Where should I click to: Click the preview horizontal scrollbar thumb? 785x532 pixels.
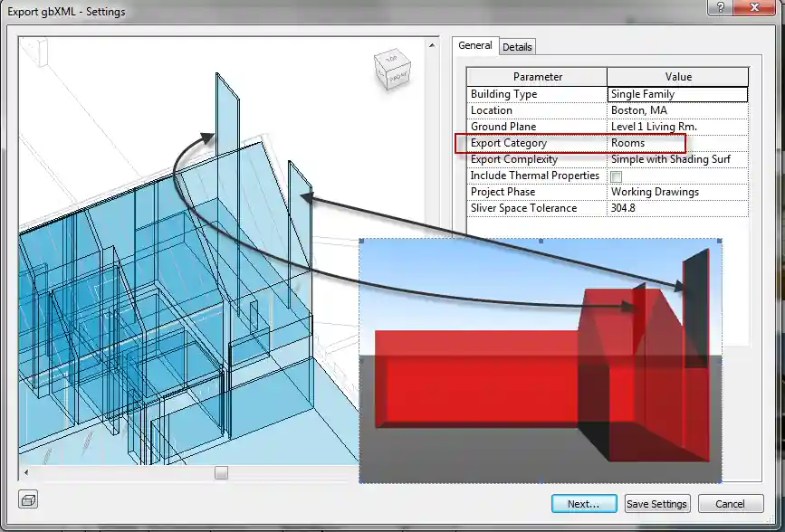[222, 473]
